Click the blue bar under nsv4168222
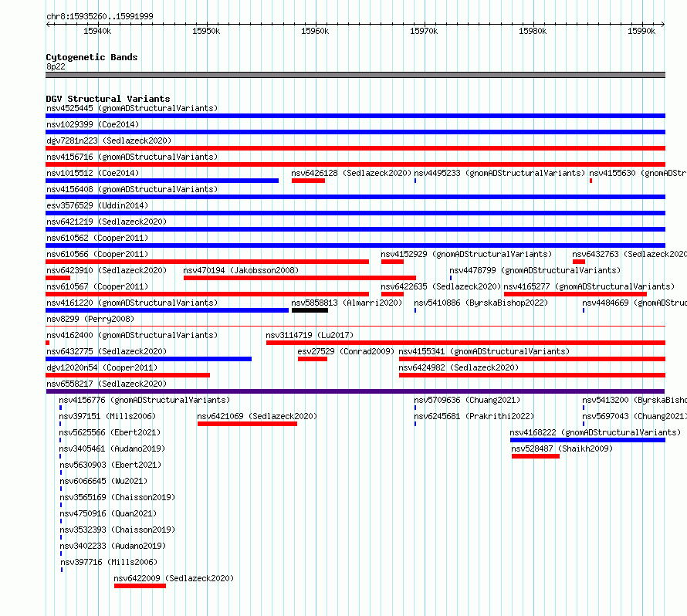 coord(587,440)
